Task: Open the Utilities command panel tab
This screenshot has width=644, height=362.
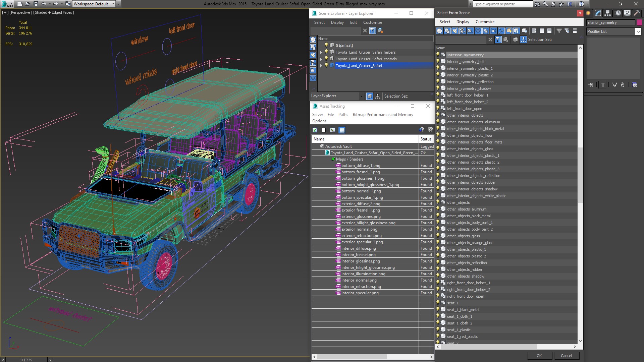Action: pyautogui.click(x=637, y=13)
